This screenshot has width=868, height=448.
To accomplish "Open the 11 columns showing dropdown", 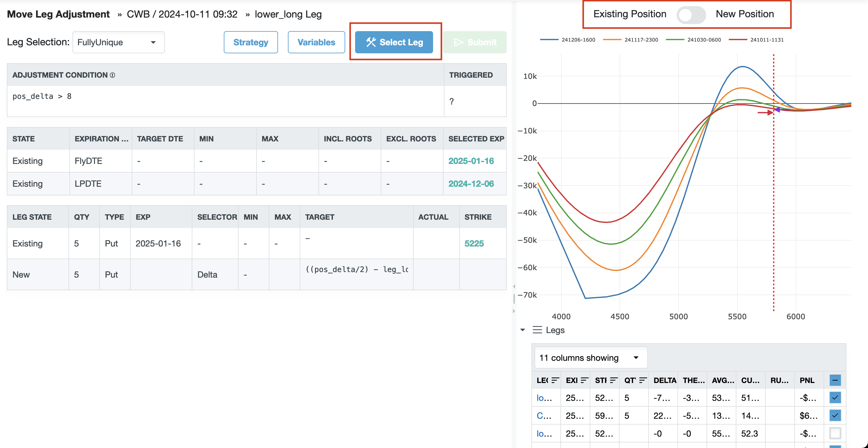I will 590,358.
